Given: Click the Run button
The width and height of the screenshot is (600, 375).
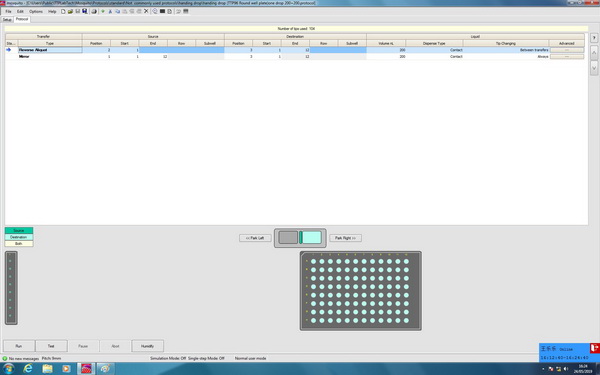Looking at the screenshot, I should (x=19, y=346).
